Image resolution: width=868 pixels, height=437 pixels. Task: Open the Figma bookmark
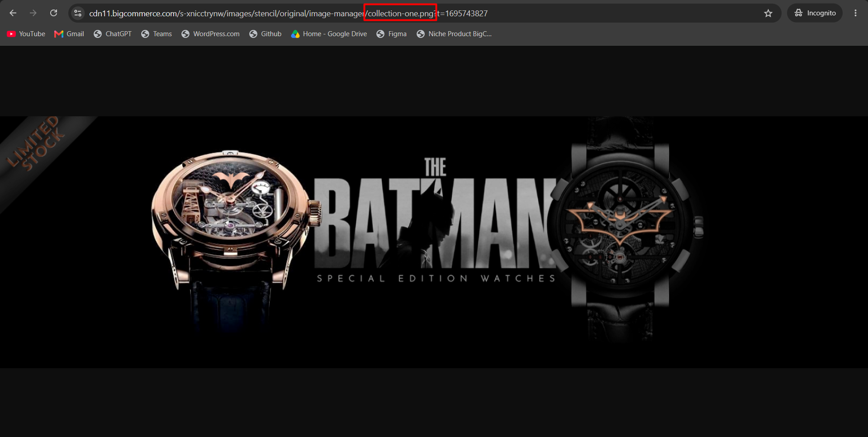point(392,34)
